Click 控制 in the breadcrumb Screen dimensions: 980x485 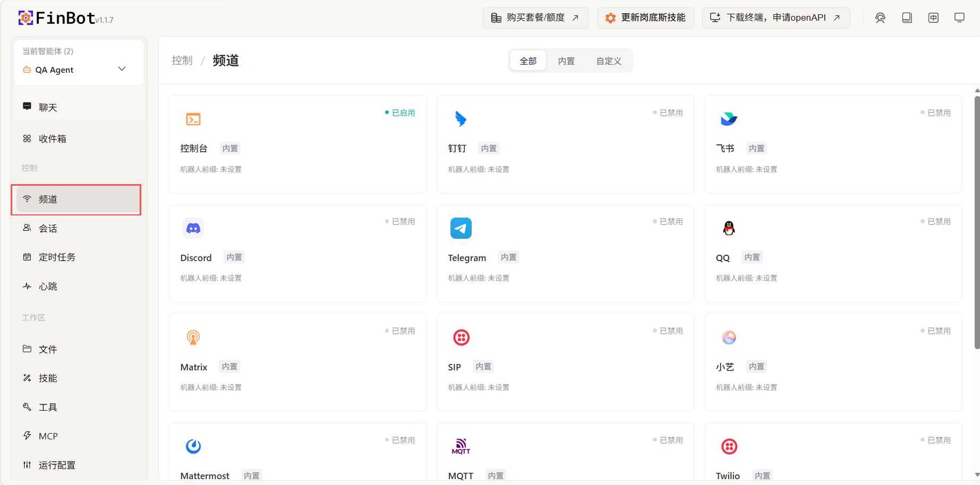click(182, 60)
